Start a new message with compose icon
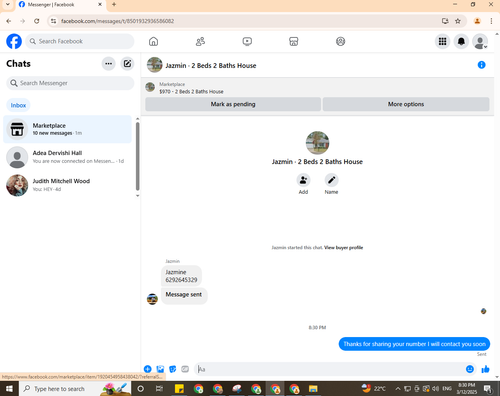Image resolution: width=500 pixels, height=396 pixels. 127,64
